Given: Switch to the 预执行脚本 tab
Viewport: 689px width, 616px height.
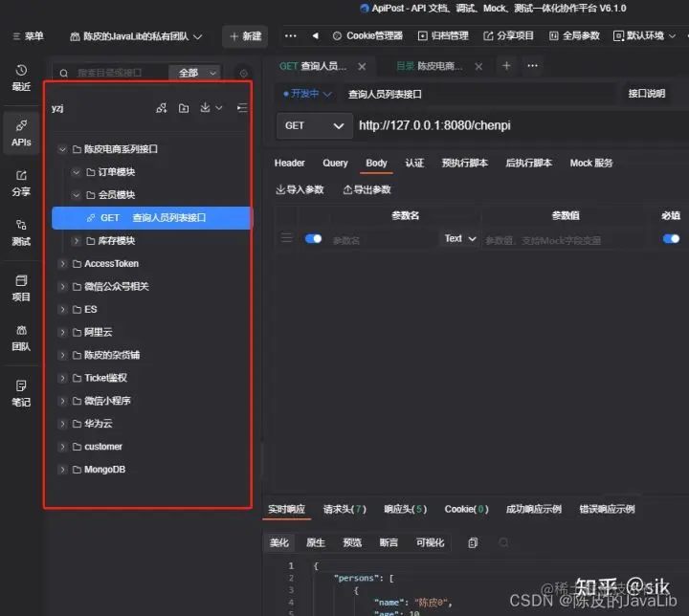Looking at the screenshot, I should click(x=464, y=163).
